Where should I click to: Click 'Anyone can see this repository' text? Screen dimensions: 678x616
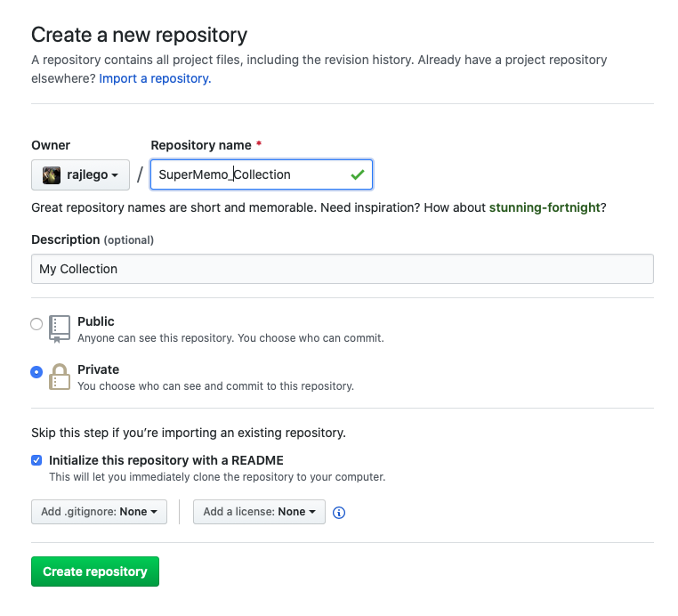pos(231,338)
